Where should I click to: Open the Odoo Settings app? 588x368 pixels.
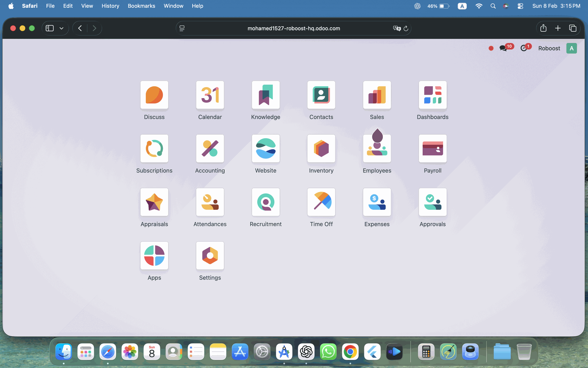click(210, 256)
